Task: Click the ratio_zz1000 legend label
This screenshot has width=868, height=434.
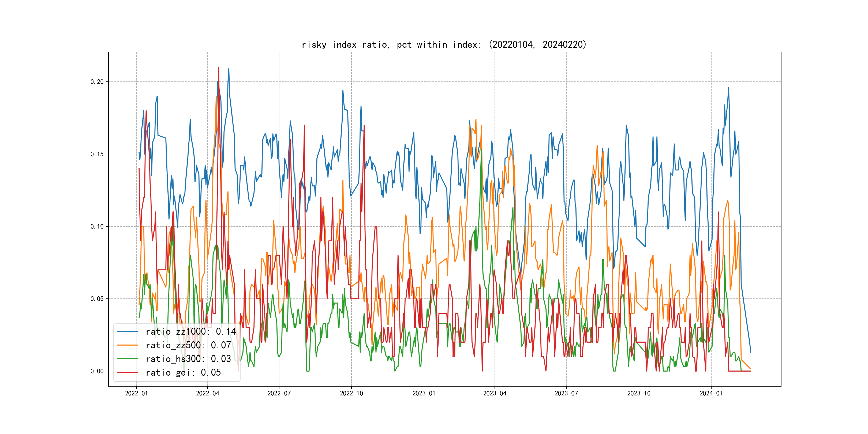Action: (x=190, y=332)
